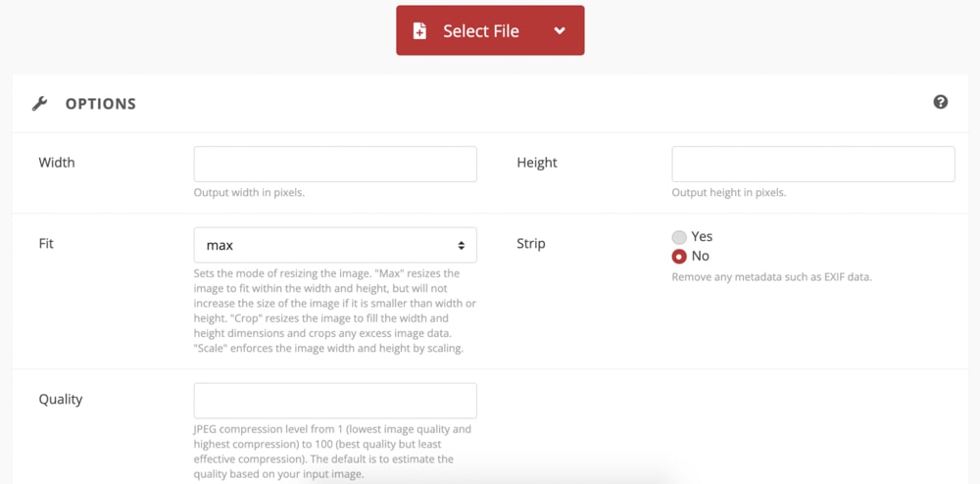Click the Yes label next to Strip

click(x=702, y=237)
